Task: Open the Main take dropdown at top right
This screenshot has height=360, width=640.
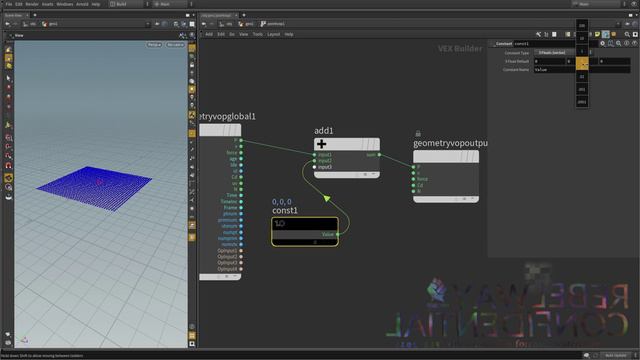Action: pyautogui.click(x=596, y=4)
